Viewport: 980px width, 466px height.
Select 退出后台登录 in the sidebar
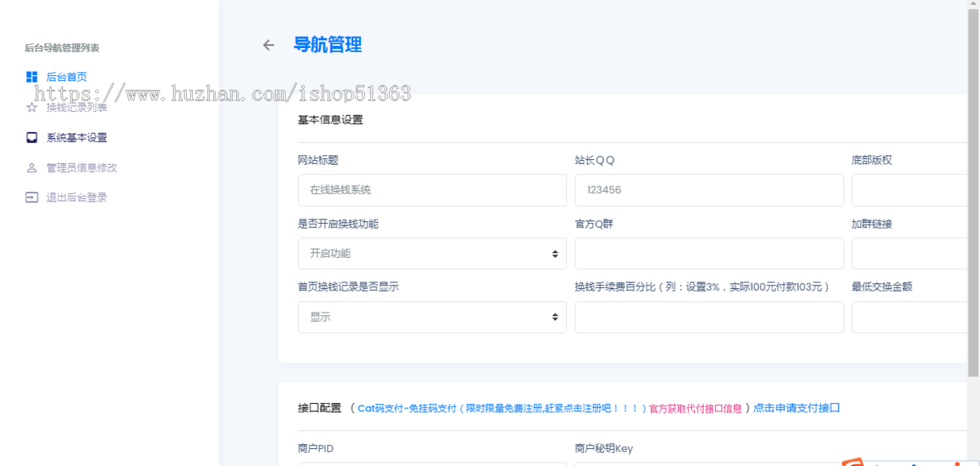pos(77,197)
